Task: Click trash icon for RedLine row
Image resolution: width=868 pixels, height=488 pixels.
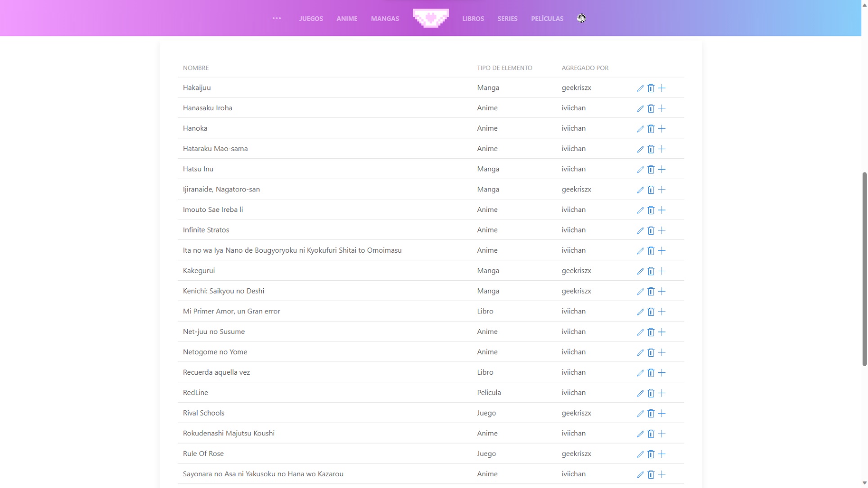Action: point(651,393)
